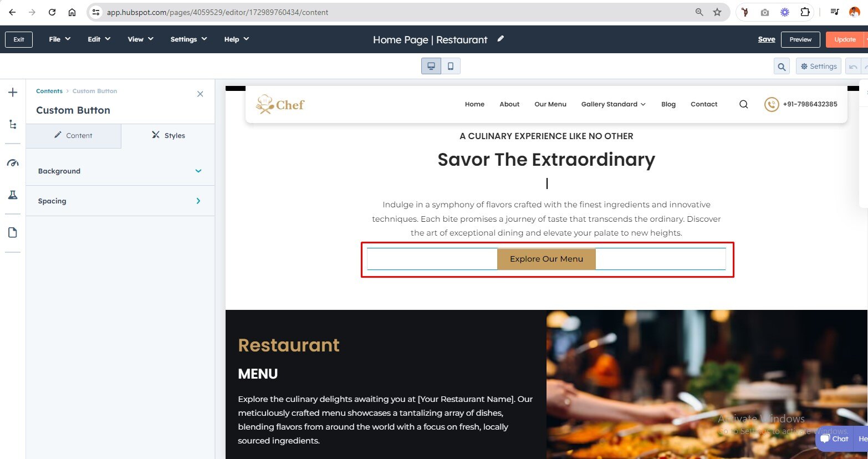The height and width of the screenshot is (459, 868).
Task: Click the Explore Our Menu button
Action: pyautogui.click(x=547, y=259)
